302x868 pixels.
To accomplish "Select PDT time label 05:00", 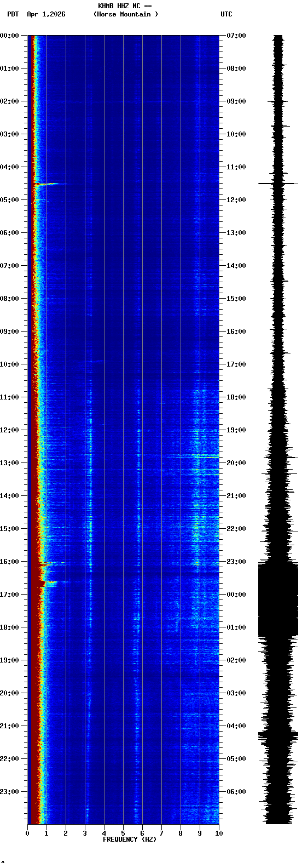I will pyautogui.click(x=9, y=200).
